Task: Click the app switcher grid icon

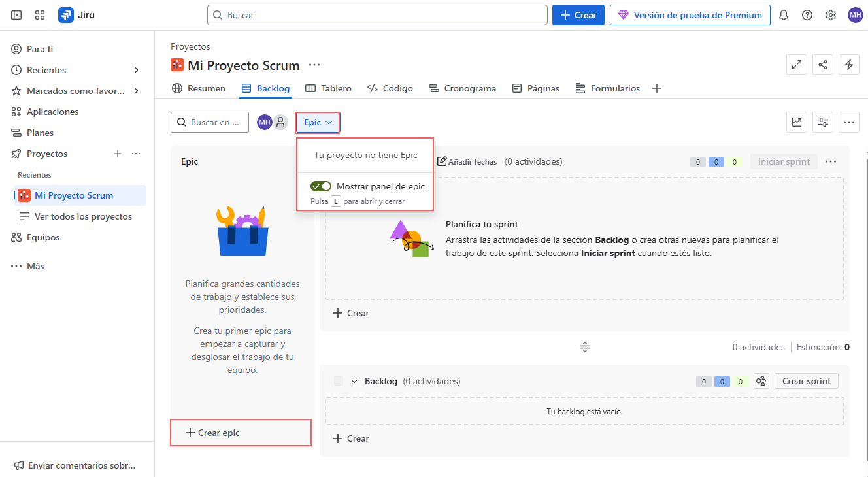Action: click(40, 15)
